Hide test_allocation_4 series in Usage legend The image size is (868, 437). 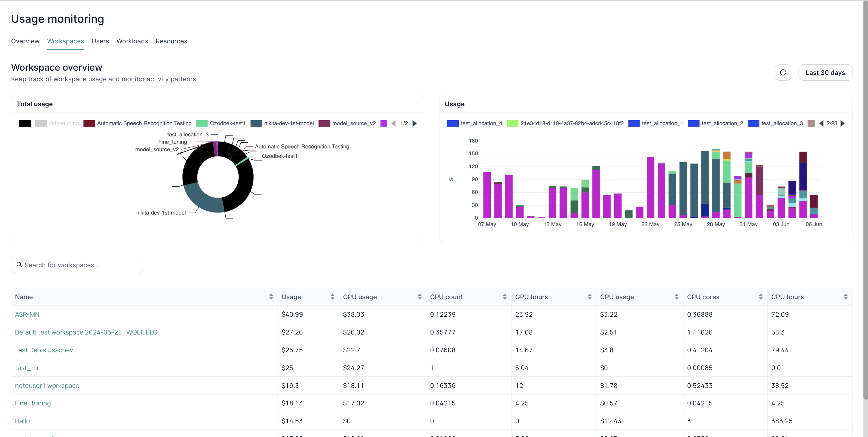(481, 123)
